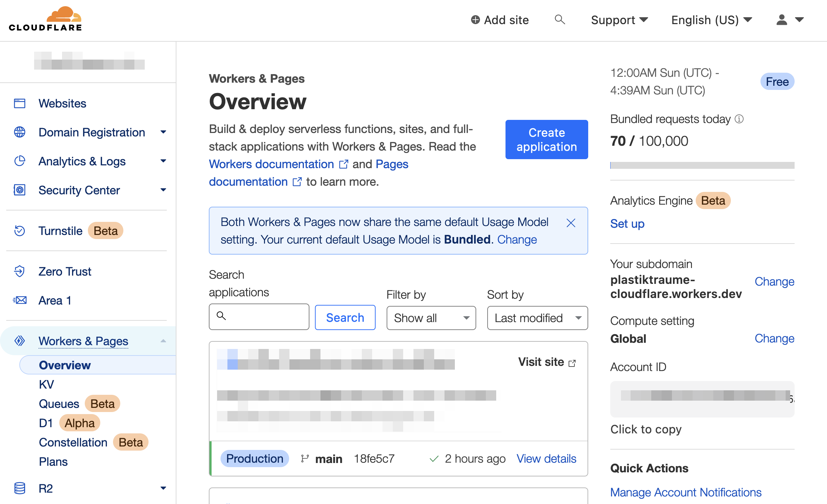The image size is (827, 504).
Task: Dismiss the Usage Model notice banner
Action: point(571,223)
